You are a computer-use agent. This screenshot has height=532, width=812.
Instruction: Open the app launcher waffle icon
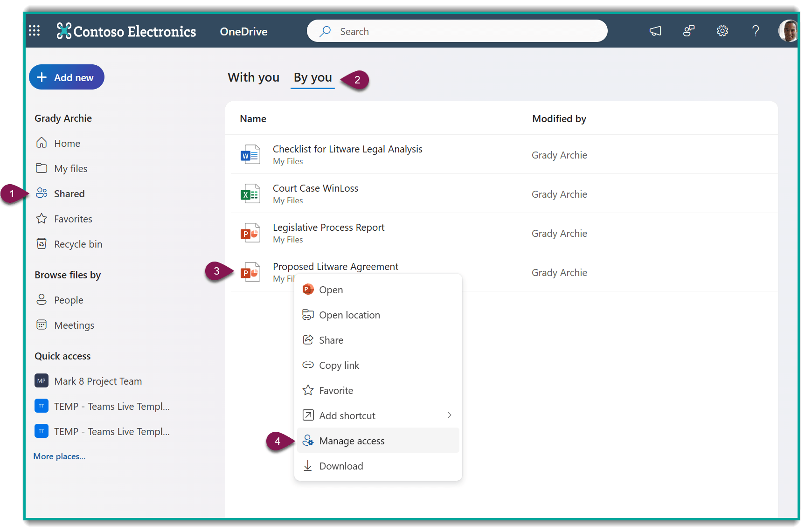[34, 31]
